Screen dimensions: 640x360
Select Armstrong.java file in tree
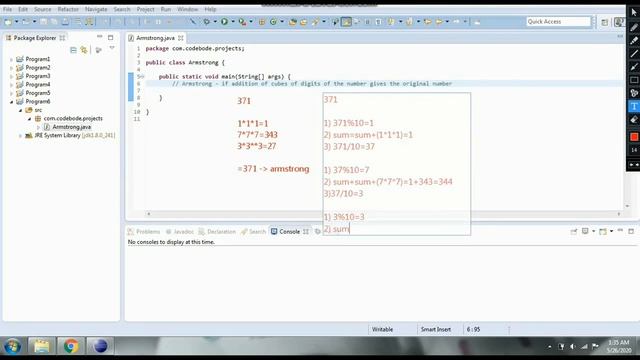(71, 127)
